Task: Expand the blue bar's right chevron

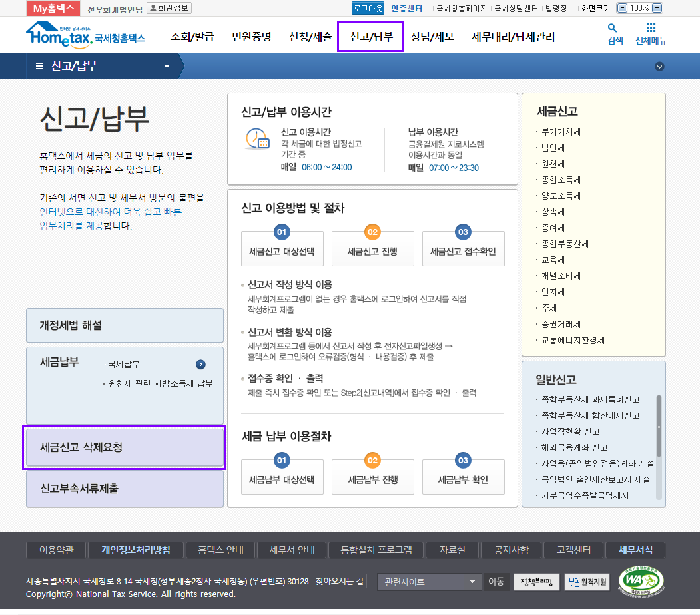Action: coord(659,66)
